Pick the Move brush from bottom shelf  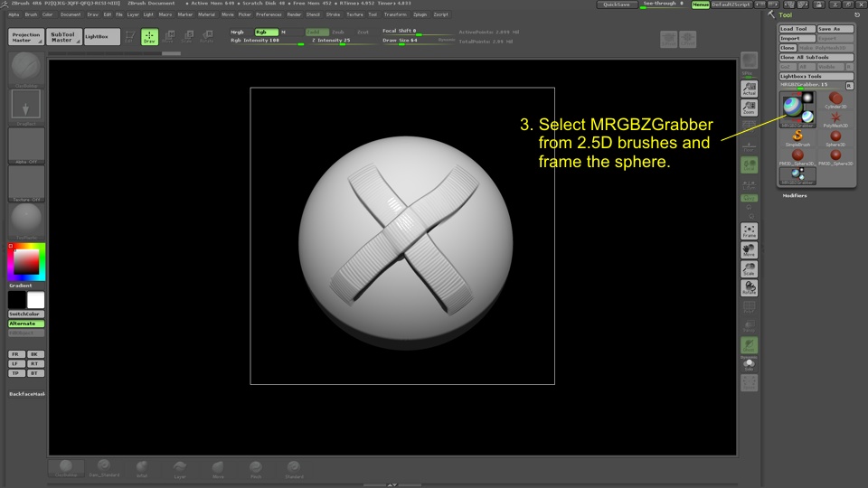[218, 469]
